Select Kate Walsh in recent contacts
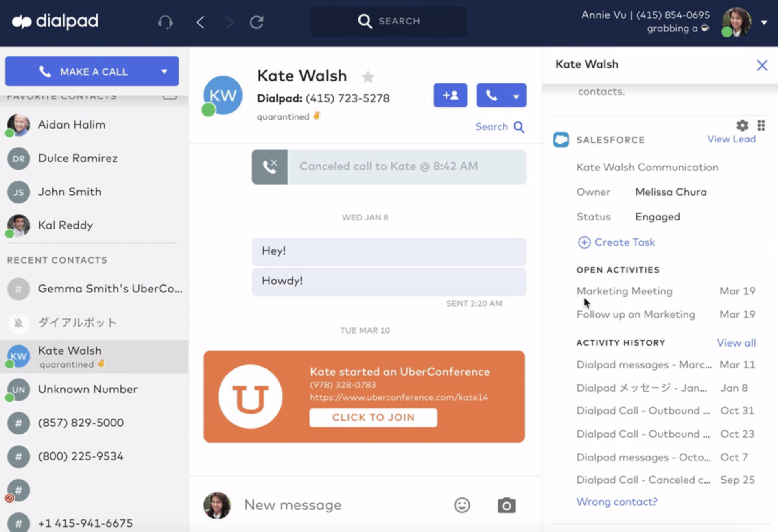 click(x=94, y=356)
